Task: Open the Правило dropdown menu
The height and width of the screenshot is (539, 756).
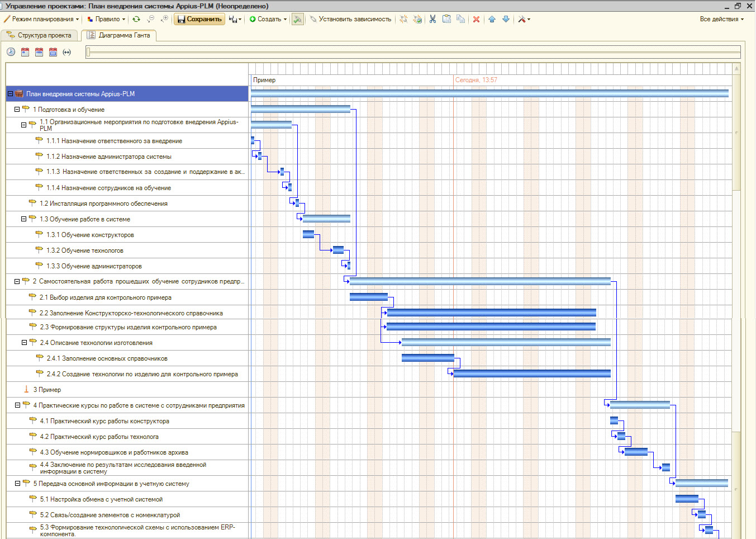Action: [x=106, y=19]
